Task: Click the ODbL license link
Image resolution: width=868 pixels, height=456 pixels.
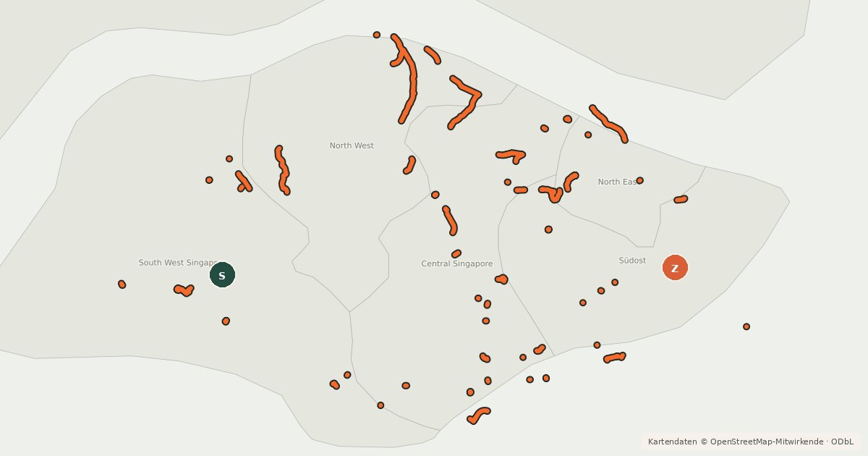Action: click(x=842, y=442)
